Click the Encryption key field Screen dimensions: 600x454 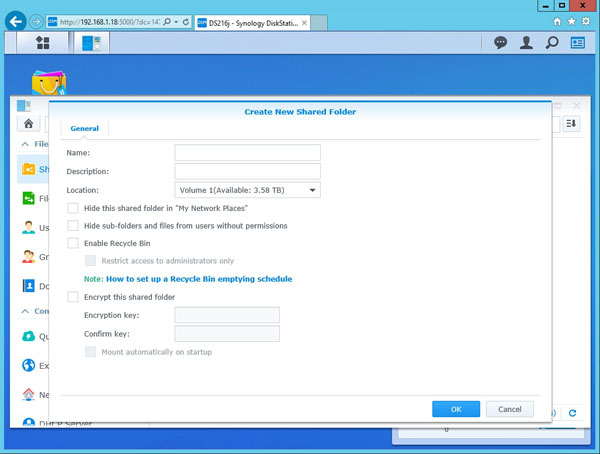point(227,315)
